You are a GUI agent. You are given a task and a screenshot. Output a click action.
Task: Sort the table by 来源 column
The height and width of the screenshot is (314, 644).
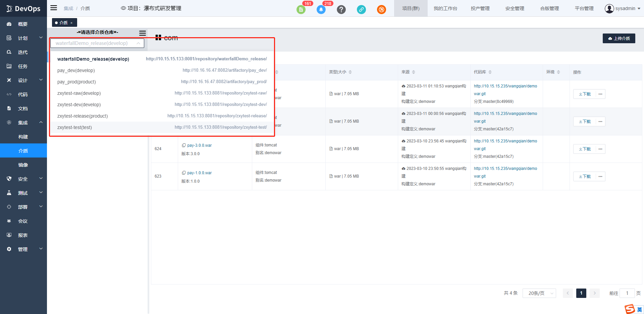[414, 72]
